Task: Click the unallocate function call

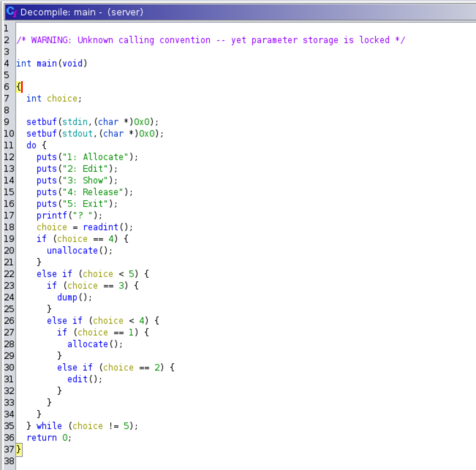Action: 77,251
